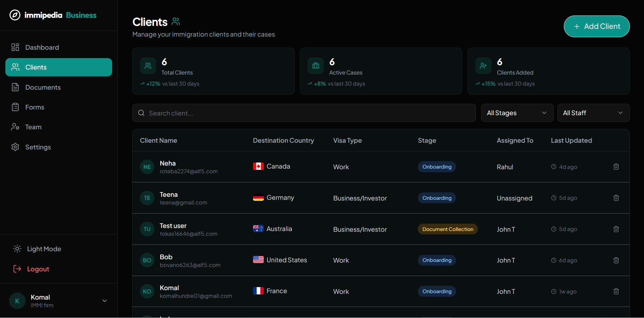Viewport: 644px width, 318px height.
Task: Click the Active Cases briefcase icon
Action: [315, 66]
